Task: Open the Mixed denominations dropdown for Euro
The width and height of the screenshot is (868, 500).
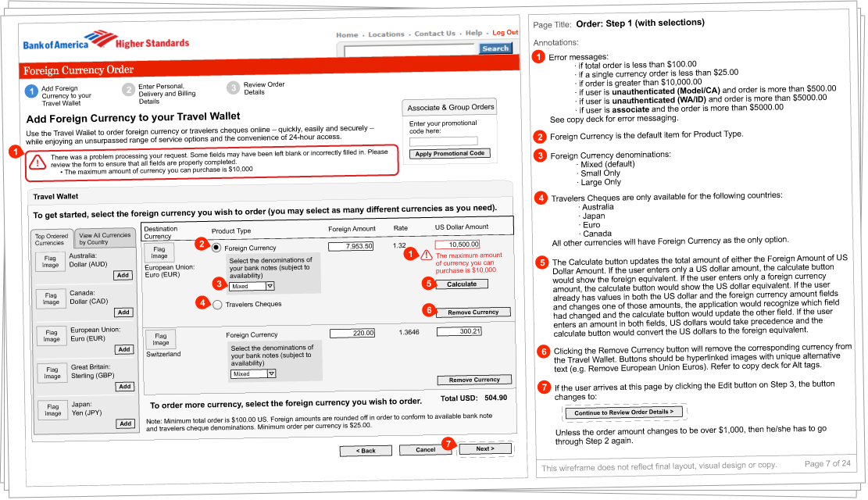Action: point(252,286)
